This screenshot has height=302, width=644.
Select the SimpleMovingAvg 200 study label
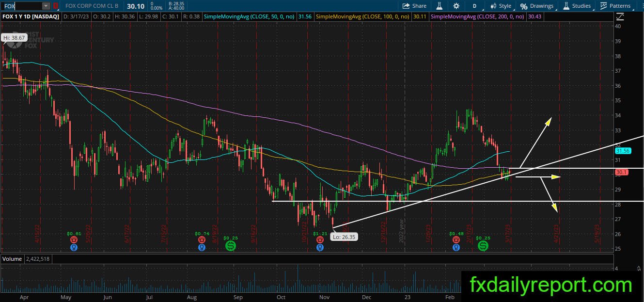[x=478, y=16]
